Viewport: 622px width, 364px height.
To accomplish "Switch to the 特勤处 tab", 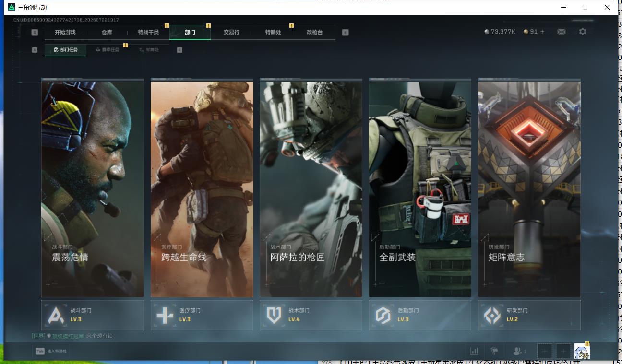I will (273, 32).
